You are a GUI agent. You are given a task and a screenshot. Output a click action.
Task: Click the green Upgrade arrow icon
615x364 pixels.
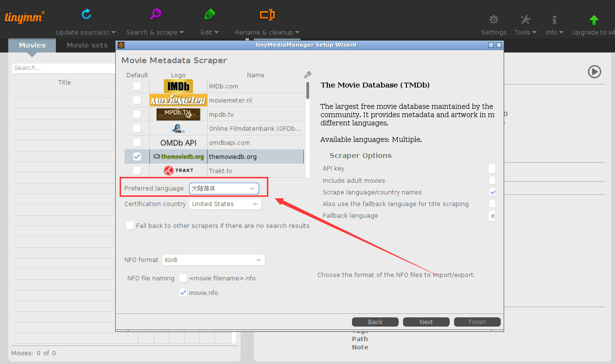[x=594, y=20]
